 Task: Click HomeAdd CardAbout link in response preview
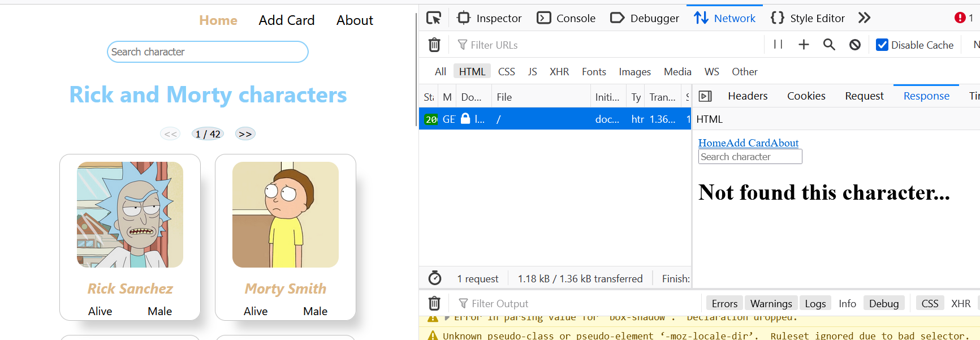pos(748,143)
